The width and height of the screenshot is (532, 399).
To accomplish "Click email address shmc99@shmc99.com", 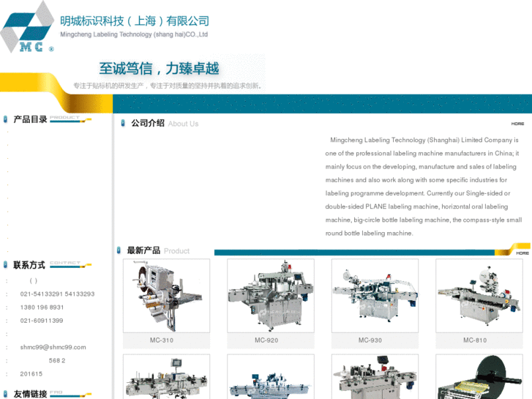I will pos(53,347).
